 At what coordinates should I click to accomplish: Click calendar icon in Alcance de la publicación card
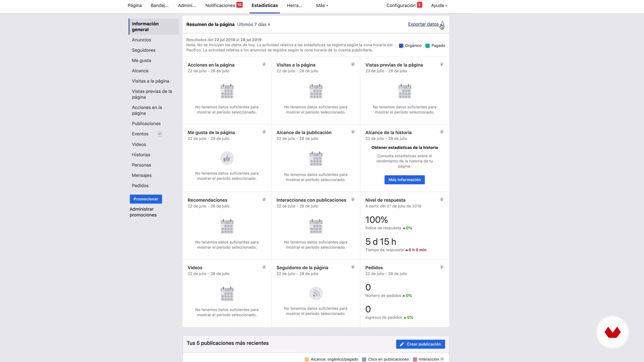click(x=316, y=159)
